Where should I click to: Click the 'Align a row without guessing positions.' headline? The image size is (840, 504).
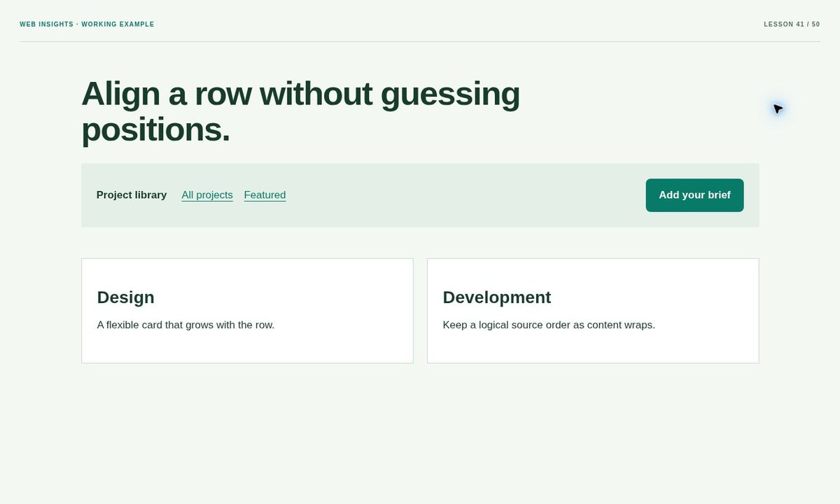click(x=301, y=112)
